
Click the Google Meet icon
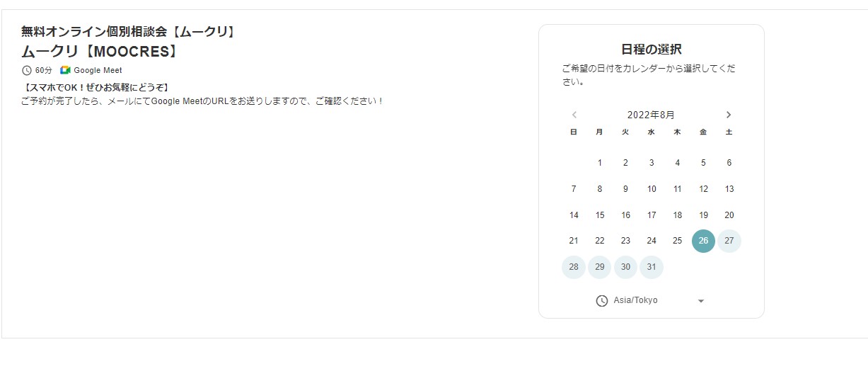[x=65, y=70]
